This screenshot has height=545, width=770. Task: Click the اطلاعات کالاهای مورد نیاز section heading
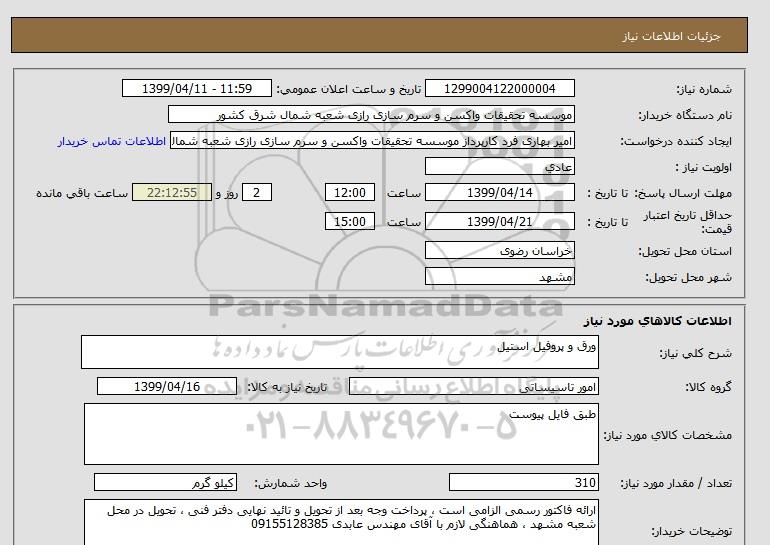(658, 321)
